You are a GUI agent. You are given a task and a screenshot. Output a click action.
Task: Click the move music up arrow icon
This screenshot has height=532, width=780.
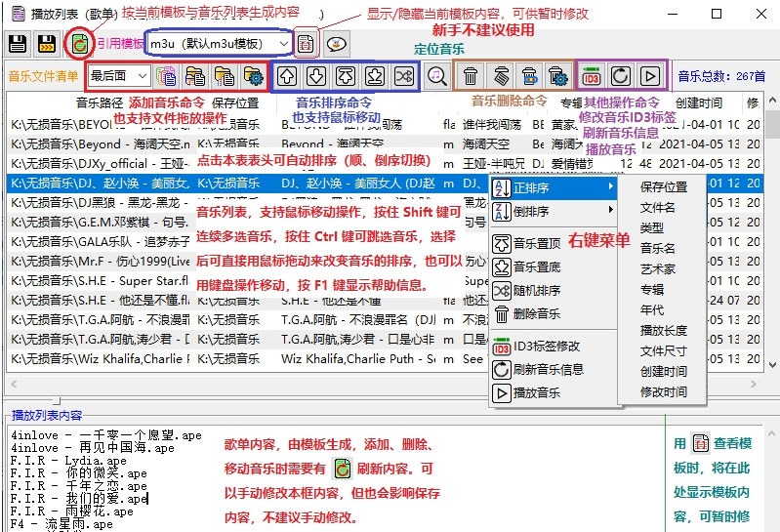click(x=287, y=75)
